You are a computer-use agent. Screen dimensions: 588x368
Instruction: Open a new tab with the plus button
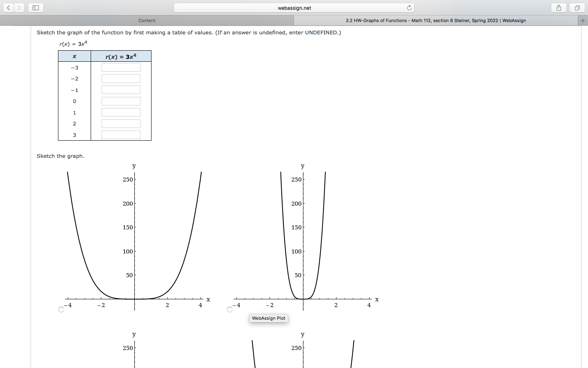click(x=583, y=20)
